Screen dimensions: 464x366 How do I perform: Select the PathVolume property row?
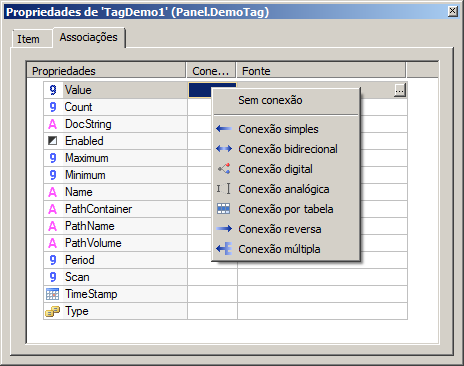point(115,243)
